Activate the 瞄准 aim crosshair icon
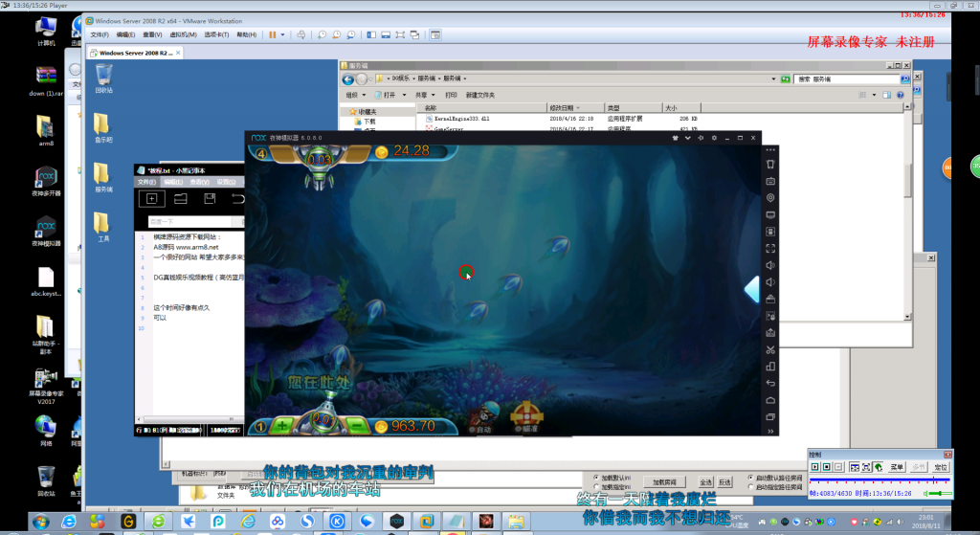 pyautogui.click(x=527, y=415)
